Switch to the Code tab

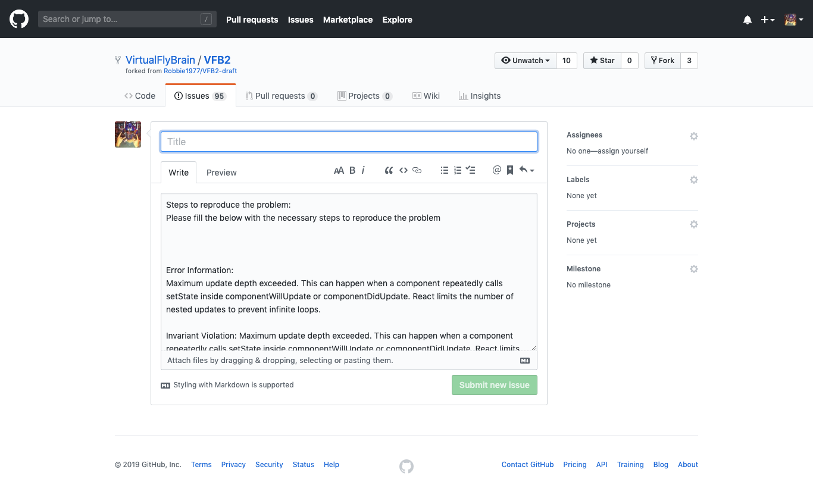(x=140, y=96)
